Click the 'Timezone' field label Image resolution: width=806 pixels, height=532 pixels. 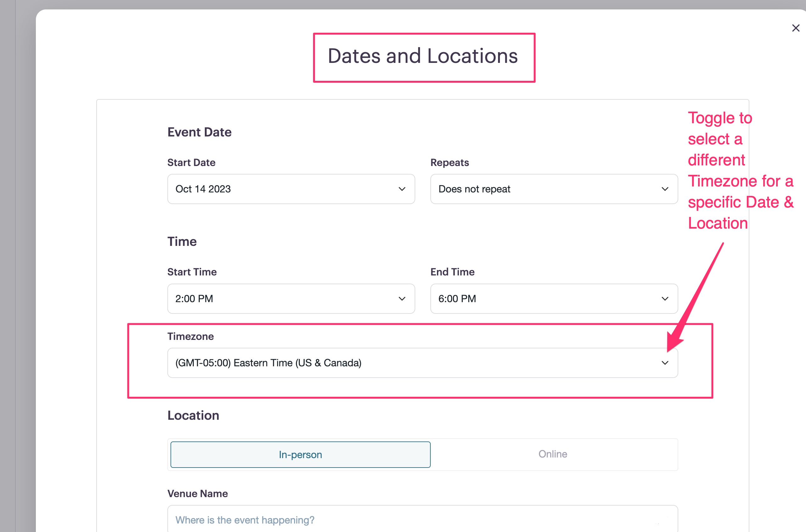pos(190,336)
